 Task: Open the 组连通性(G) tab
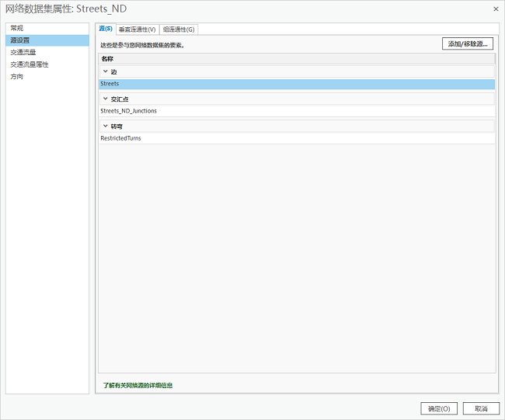coord(179,30)
